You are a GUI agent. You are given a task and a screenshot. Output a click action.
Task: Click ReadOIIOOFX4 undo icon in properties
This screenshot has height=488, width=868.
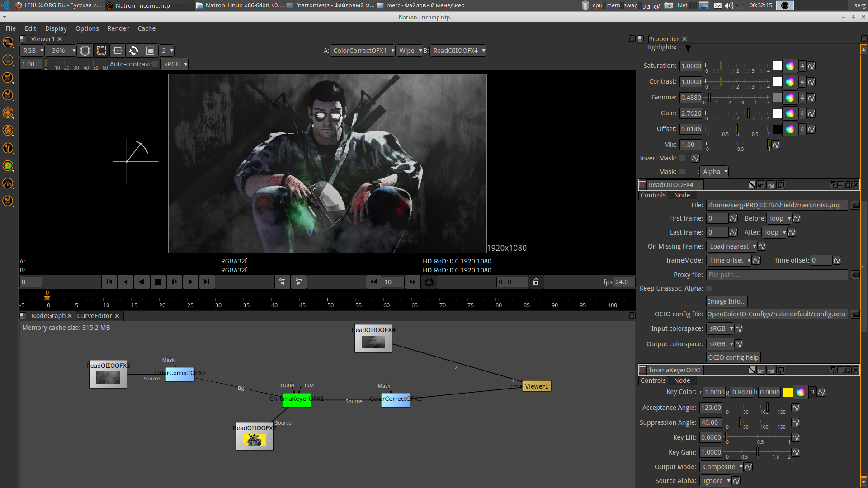(x=761, y=185)
